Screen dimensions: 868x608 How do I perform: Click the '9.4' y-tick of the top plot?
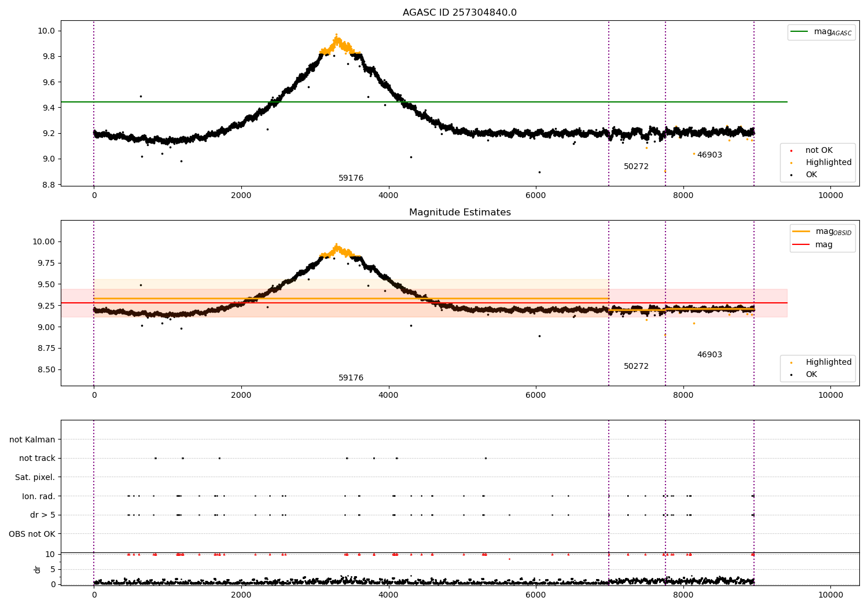(x=48, y=108)
